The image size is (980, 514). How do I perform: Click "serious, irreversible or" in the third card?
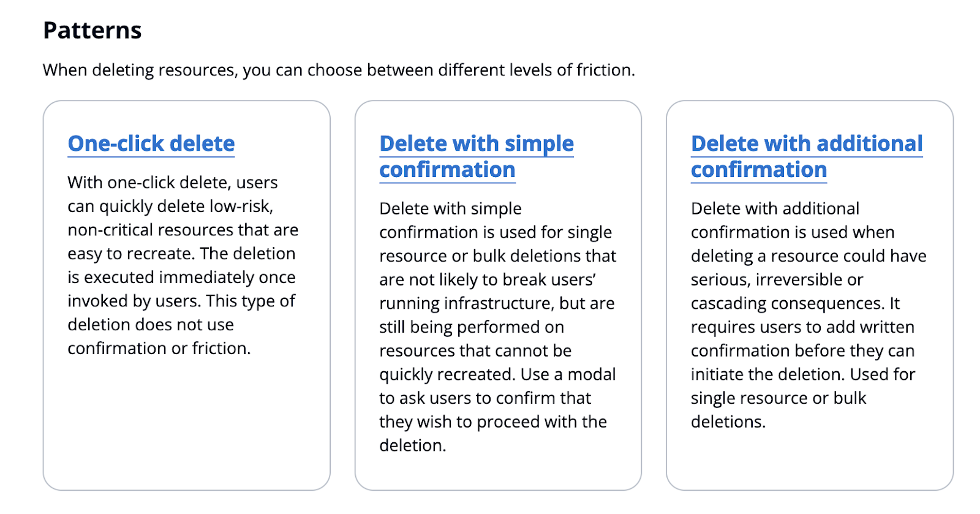(x=777, y=280)
